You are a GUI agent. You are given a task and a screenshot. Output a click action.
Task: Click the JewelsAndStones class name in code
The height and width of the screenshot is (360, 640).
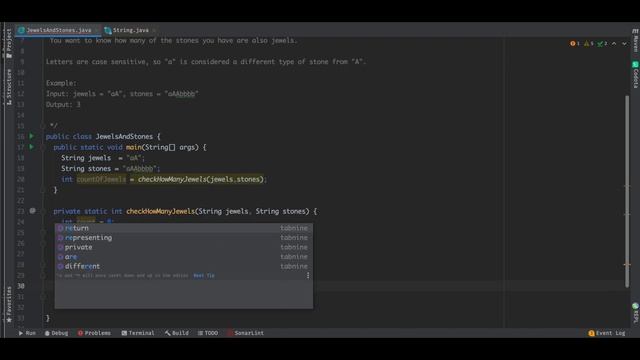(124, 136)
